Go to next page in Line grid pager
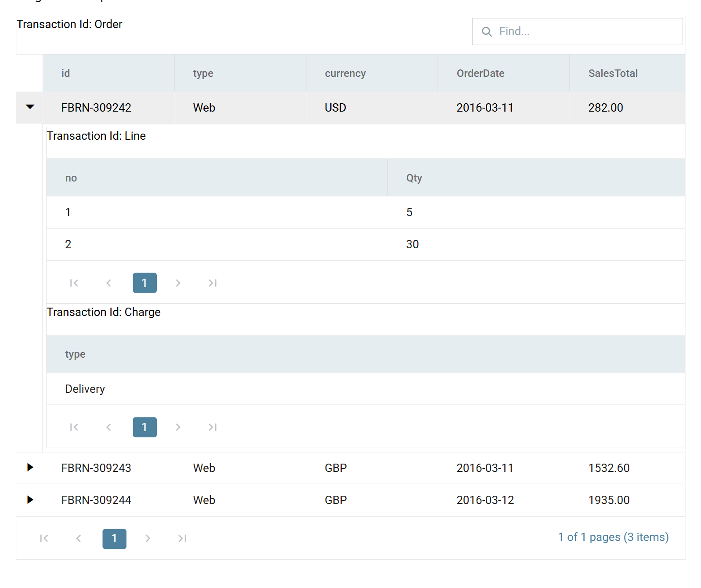Image resolution: width=701 pixels, height=588 pixels. [178, 283]
